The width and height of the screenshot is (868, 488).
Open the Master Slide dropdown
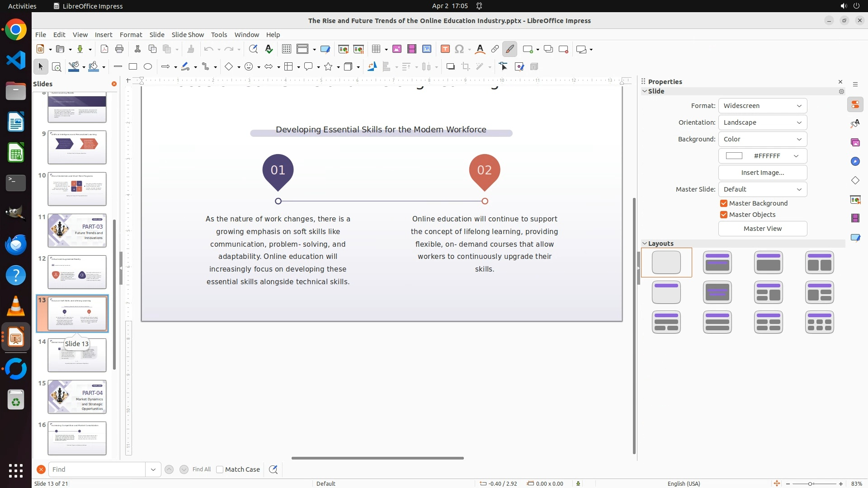coord(762,189)
